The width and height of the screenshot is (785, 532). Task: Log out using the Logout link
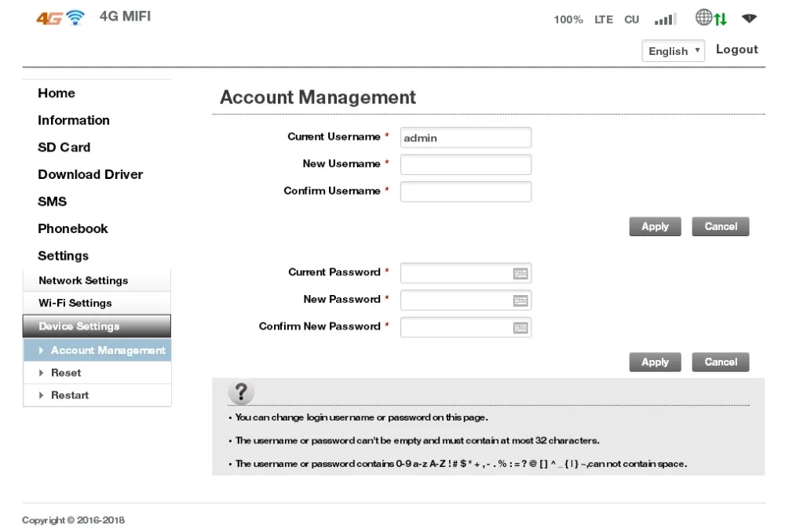736,49
